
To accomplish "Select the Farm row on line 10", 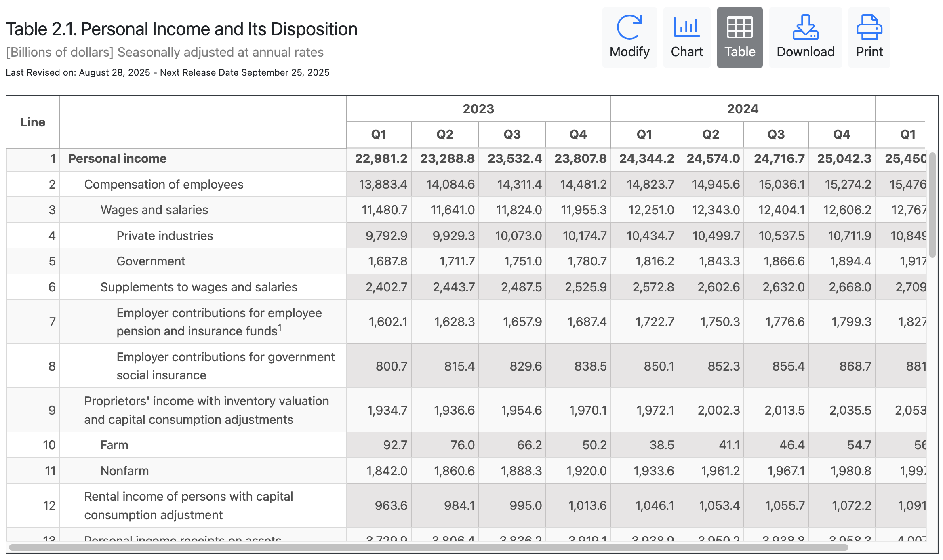I will [114, 445].
